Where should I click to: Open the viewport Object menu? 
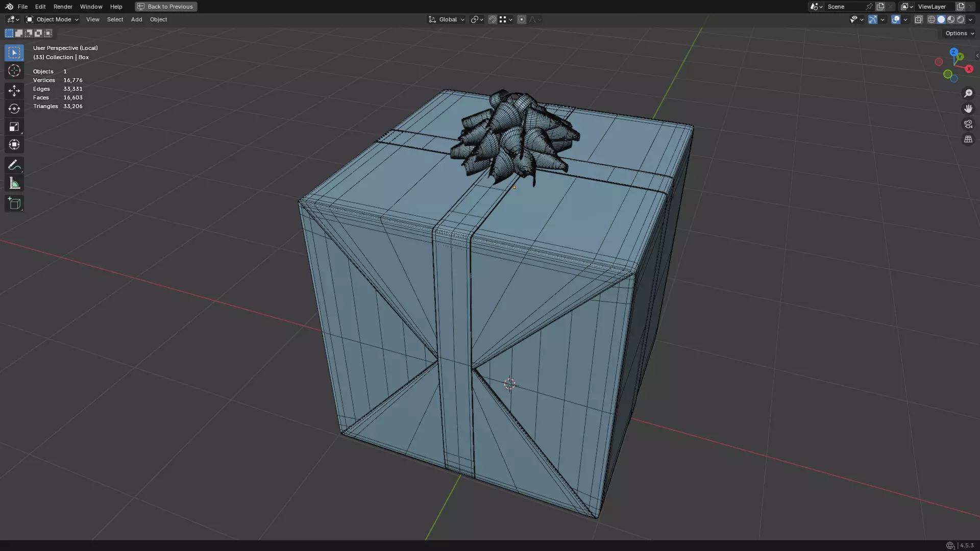(x=158, y=19)
